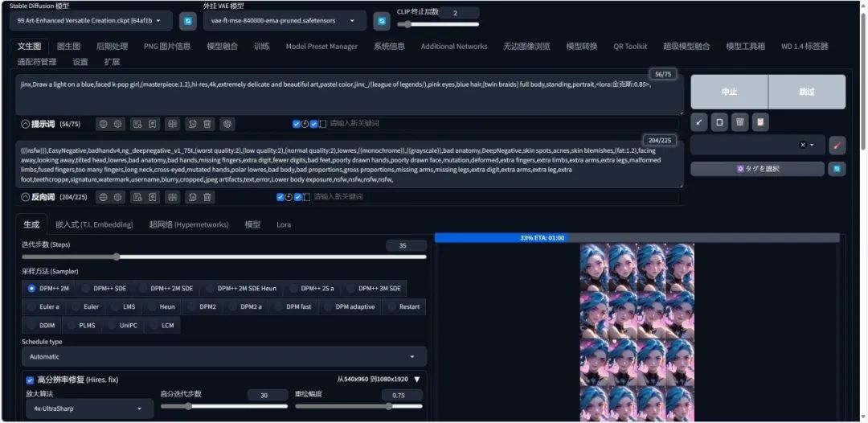Adjust the 重绘幅度 denoising slider
Screen dimensions: 868x423
click(x=358, y=406)
